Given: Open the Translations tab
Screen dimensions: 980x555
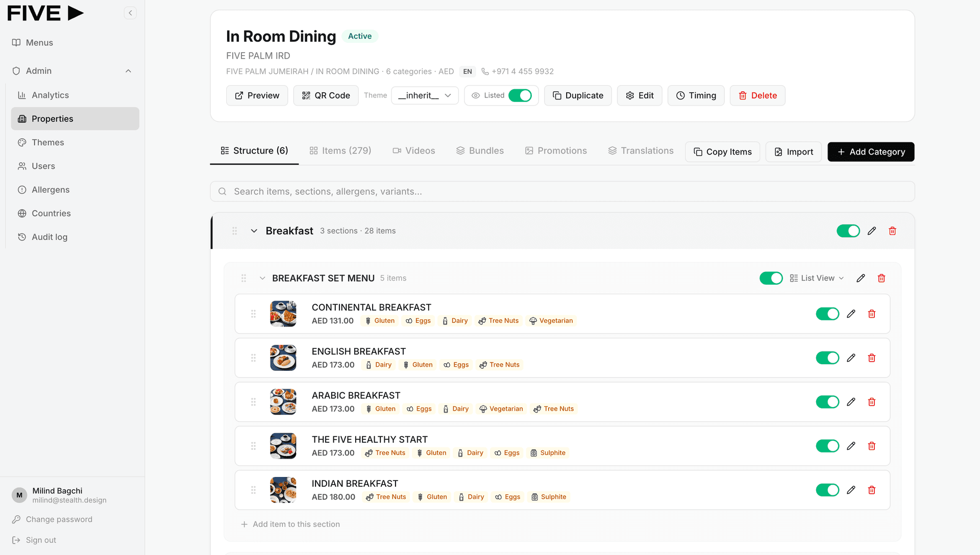Looking at the screenshot, I should tap(641, 151).
